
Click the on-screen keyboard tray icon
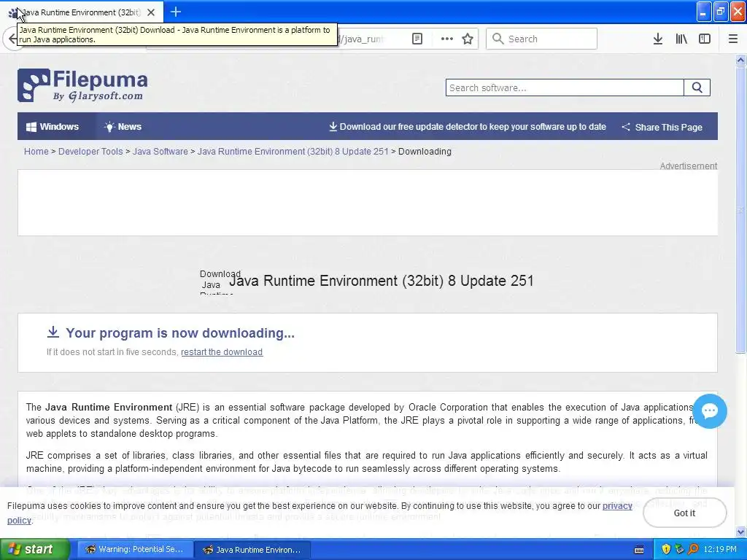[639, 550]
